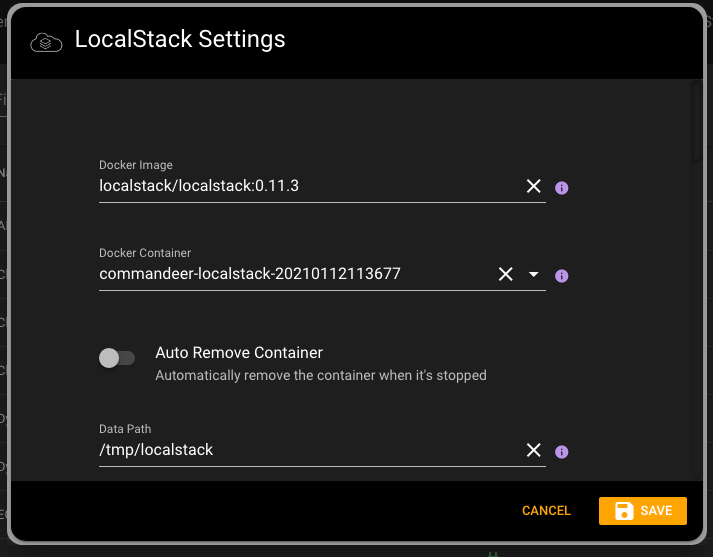Enable Auto Remove Container switch

click(117, 358)
